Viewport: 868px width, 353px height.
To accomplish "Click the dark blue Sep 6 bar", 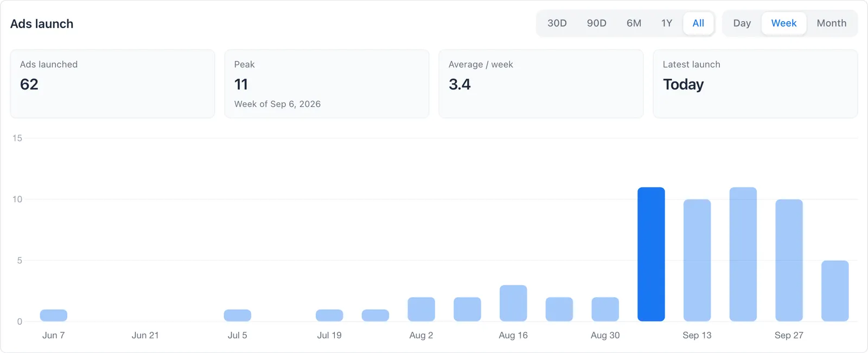I will click(x=651, y=254).
